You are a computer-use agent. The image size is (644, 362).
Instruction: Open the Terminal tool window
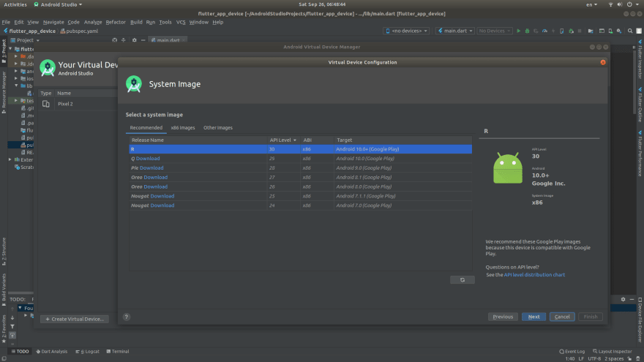[118, 351]
